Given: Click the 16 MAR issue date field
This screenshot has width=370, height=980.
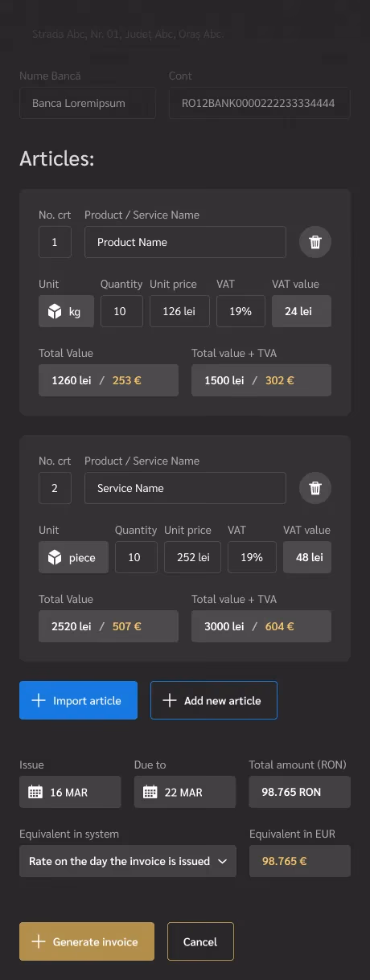Looking at the screenshot, I should pos(70,792).
